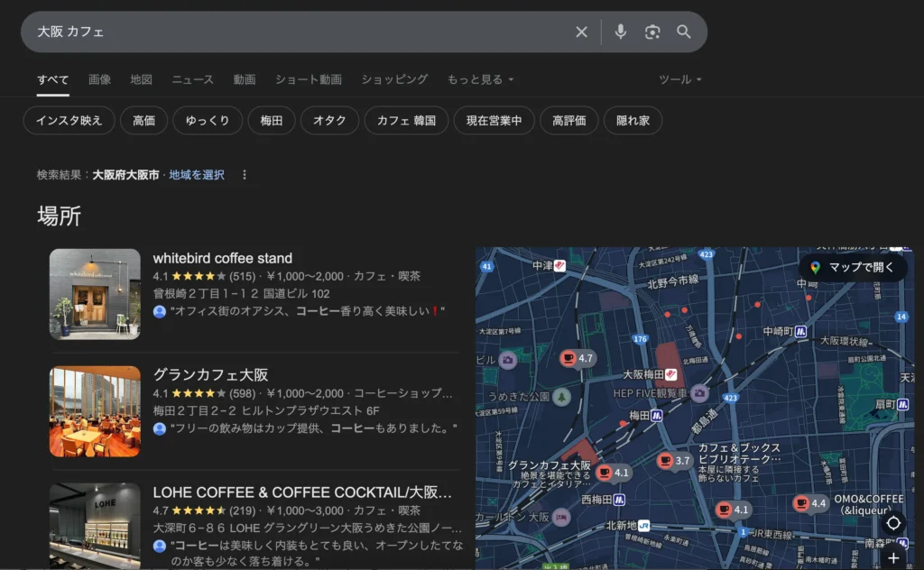Click the LOHE COFFEE thumbnail image
This screenshot has height=570, width=924.
click(x=95, y=526)
